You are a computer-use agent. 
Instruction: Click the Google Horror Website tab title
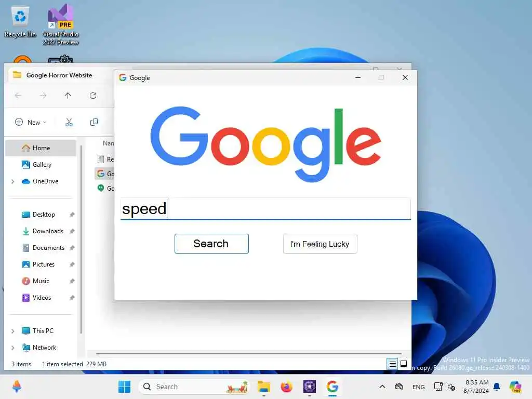(x=59, y=75)
